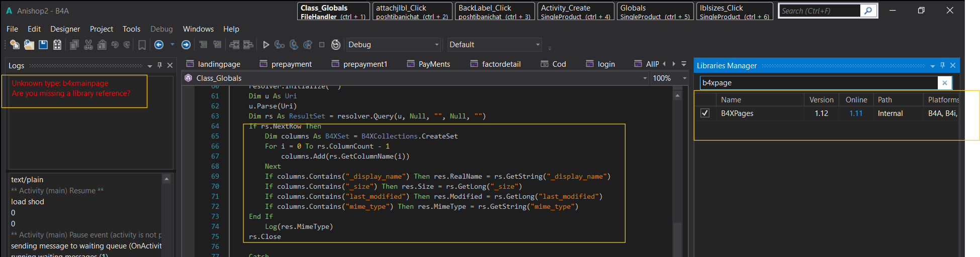Click the new file toolbar icon

click(15, 45)
